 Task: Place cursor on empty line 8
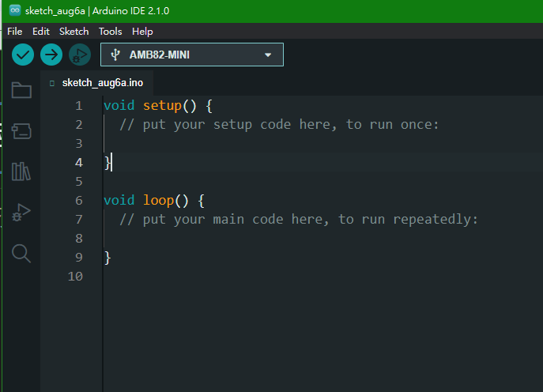point(322,239)
